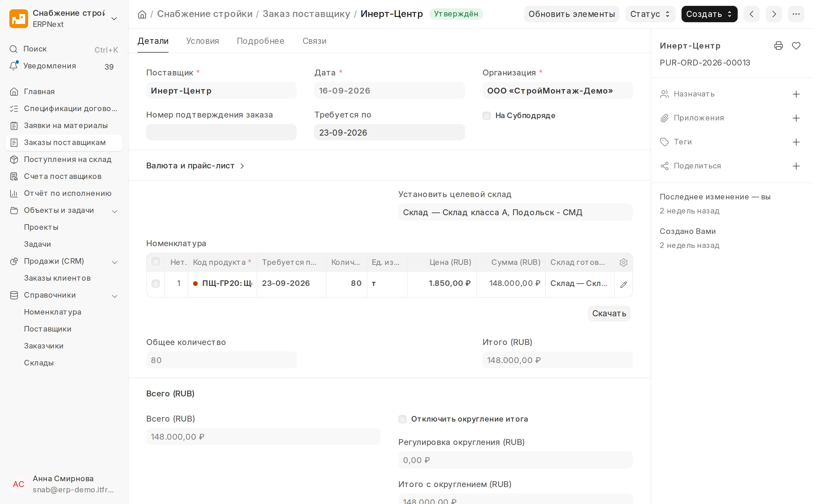Open search with magnifier icon
Screen dimensions: 819x504
[x=14, y=49]
